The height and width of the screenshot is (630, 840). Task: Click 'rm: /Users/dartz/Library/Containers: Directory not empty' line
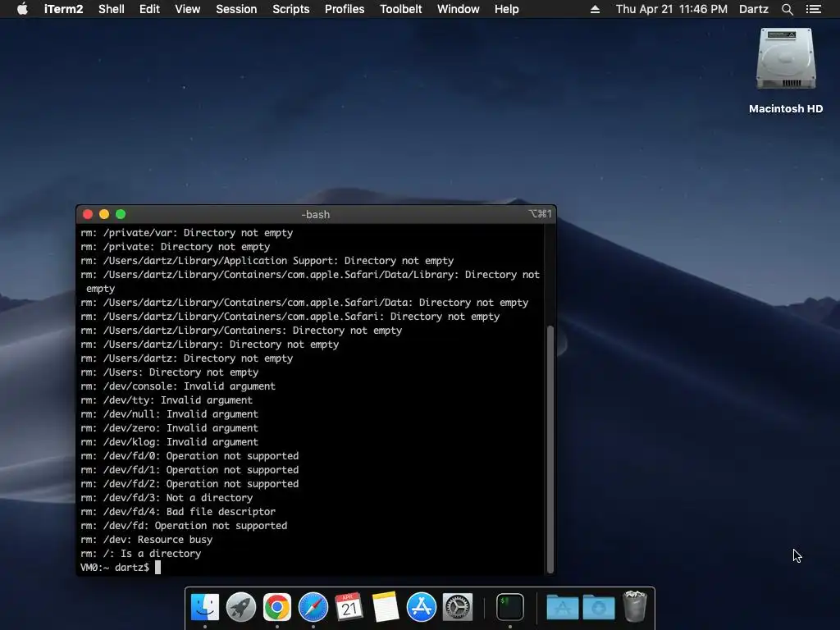[x=241, y=331]
